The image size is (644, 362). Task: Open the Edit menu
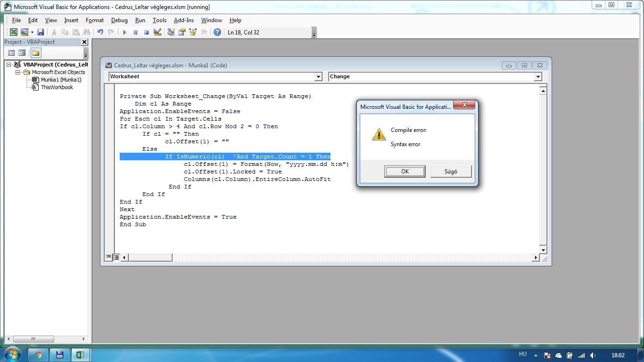click(x=33, y=20)
